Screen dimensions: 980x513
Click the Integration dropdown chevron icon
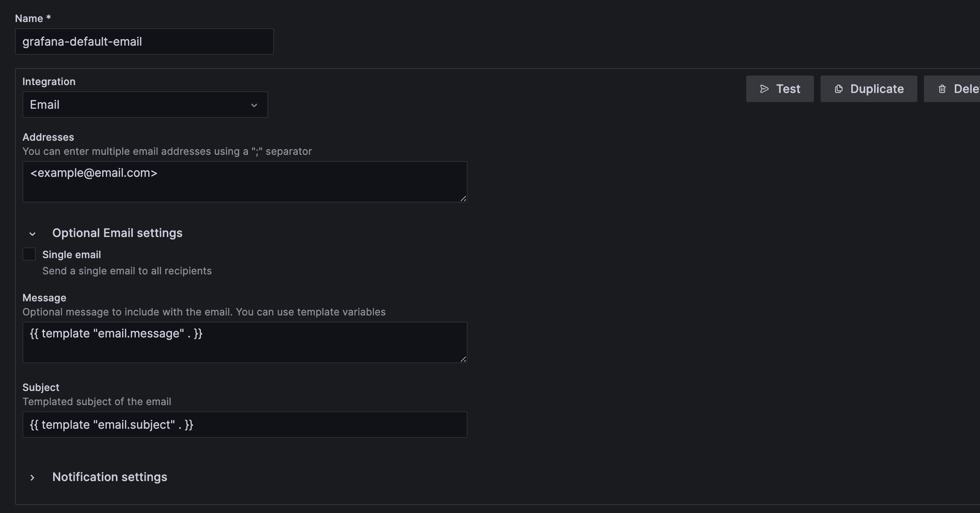(x=254, y=105)
